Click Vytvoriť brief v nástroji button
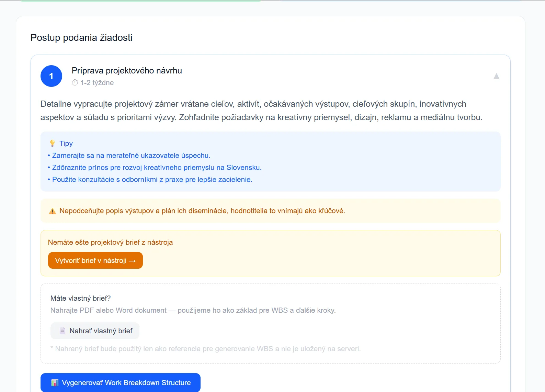The width and height of the screenshot is (545, 392). (95, 261)
